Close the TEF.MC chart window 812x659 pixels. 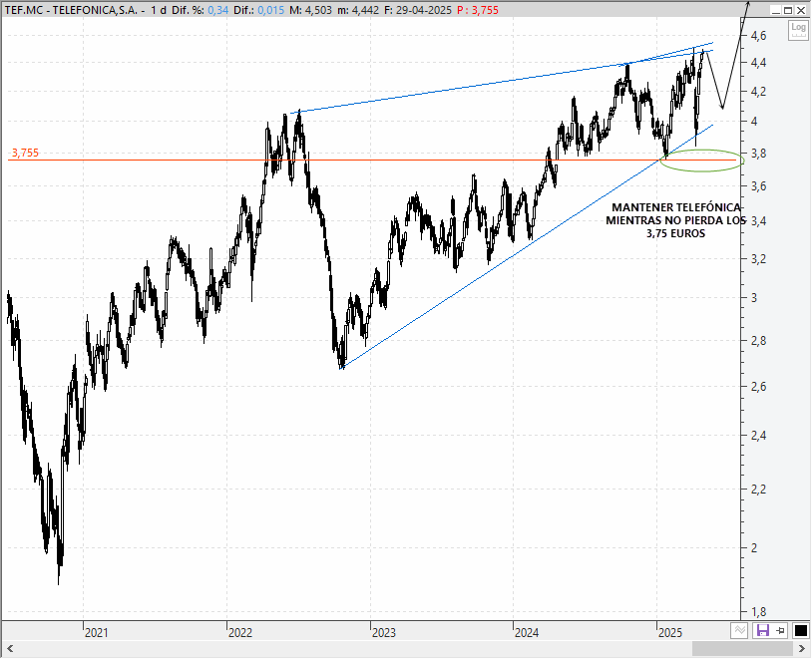point(801,10)
